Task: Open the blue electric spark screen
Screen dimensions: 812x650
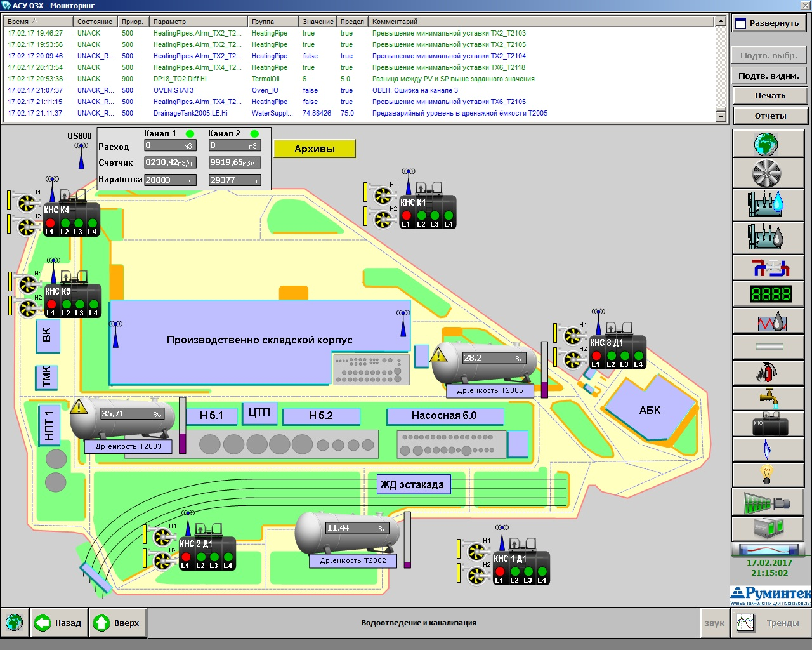Action: [x=769, y=449]
